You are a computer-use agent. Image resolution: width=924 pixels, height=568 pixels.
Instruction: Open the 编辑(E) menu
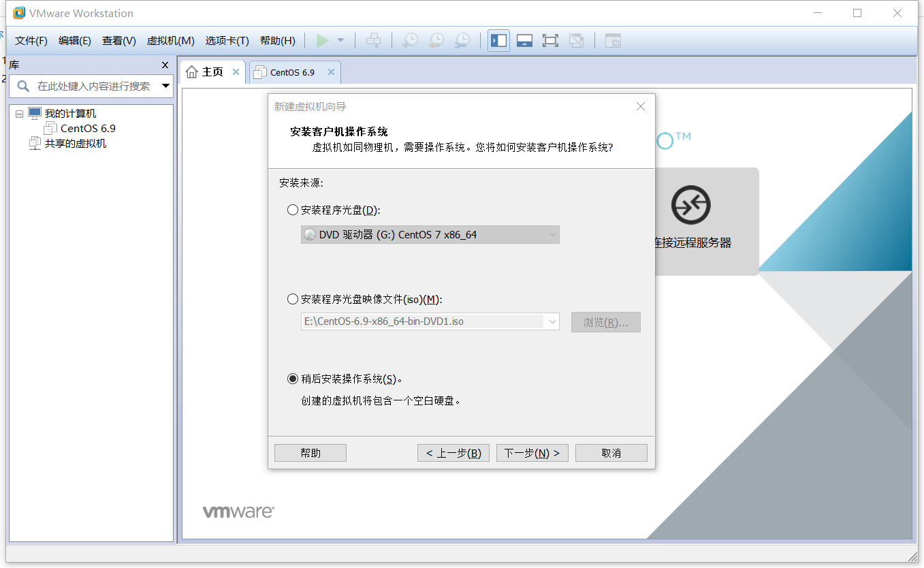click(75, 41)
